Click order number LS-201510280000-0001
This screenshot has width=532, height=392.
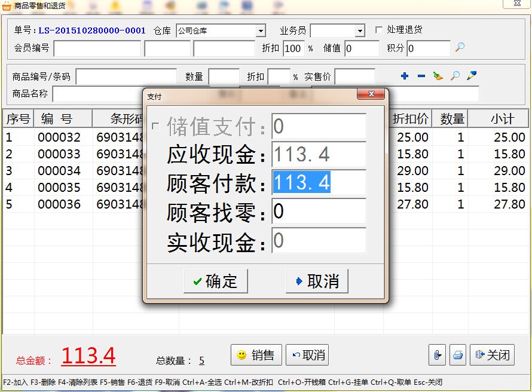click(x=92, y=30)
